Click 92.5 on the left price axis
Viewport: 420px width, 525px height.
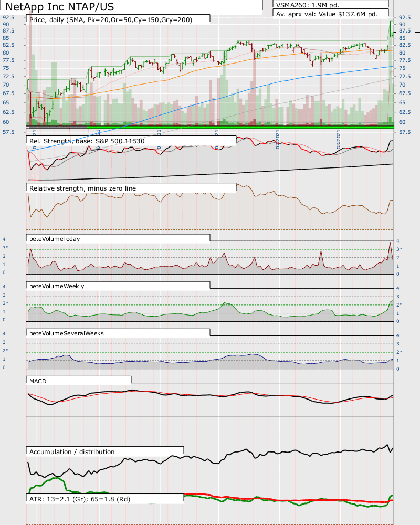click(x=8, y=17)
